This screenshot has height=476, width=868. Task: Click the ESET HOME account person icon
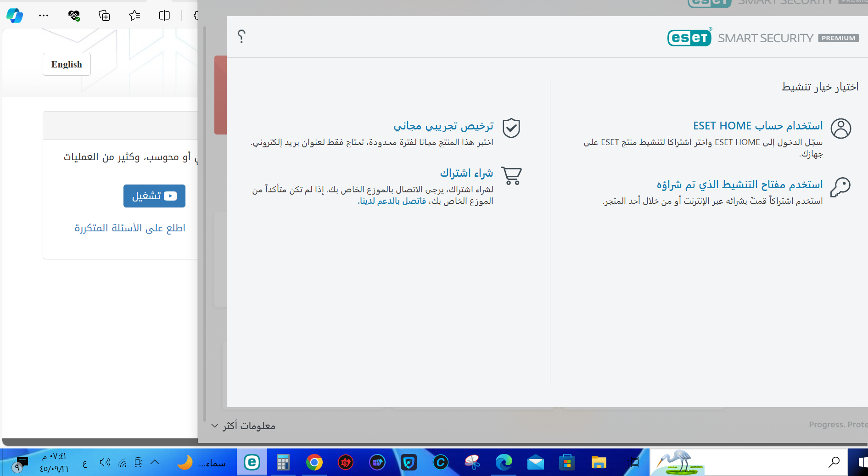(841, 129)
